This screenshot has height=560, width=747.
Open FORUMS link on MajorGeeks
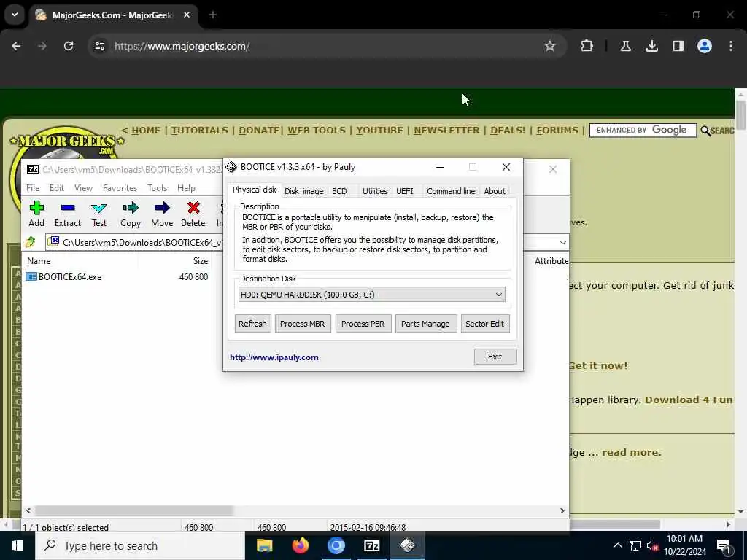pos(557,130)
